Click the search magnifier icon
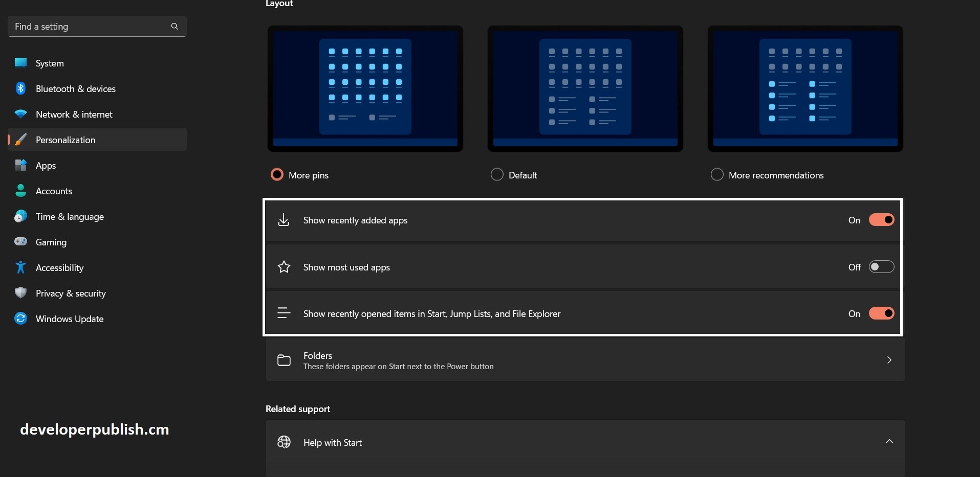Screen dimensions: 980x477 coord(175,26)
